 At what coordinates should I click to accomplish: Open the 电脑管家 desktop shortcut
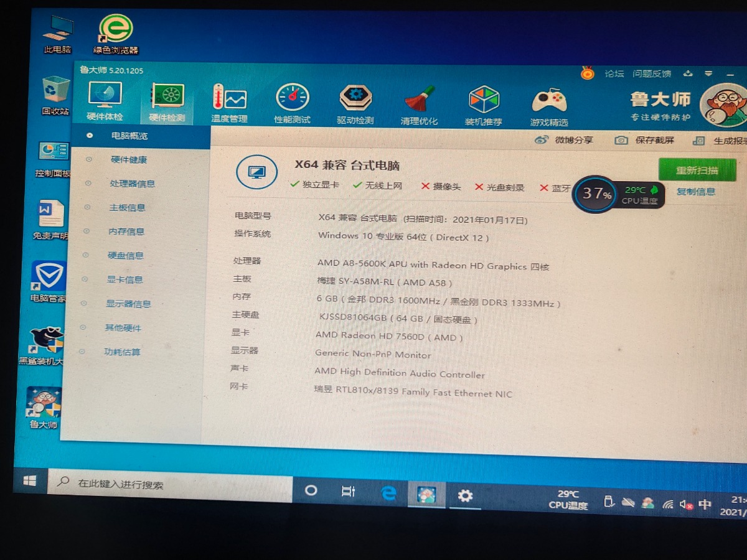tap(49, 282)
